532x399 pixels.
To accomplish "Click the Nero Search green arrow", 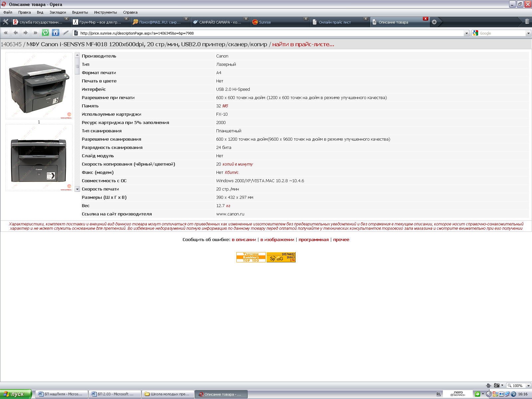I will [x=477, y=394].
